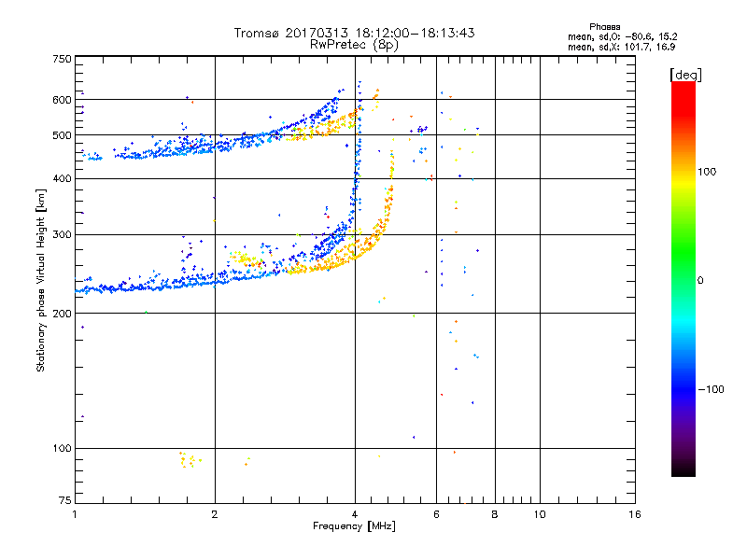This screenshot has width=747, height=560.
Task: Select the 'RwPretec (8p)' subtitle
Action: (x=354, y=45)
